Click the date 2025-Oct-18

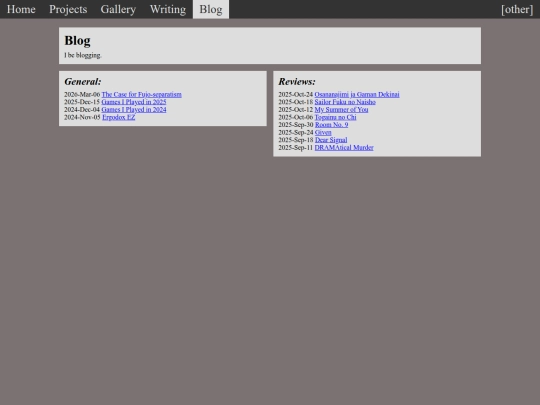click(x=295, y=102)
